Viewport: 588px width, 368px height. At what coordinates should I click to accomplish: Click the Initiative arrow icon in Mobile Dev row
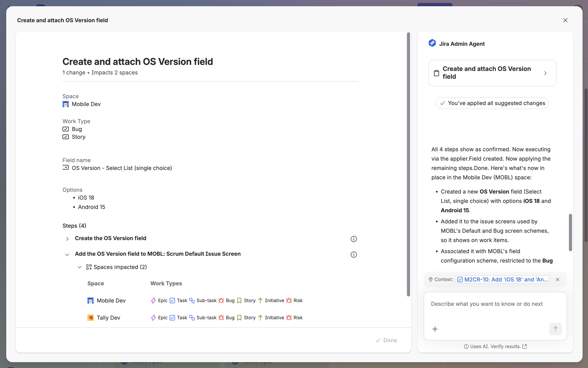coord(260,301)
